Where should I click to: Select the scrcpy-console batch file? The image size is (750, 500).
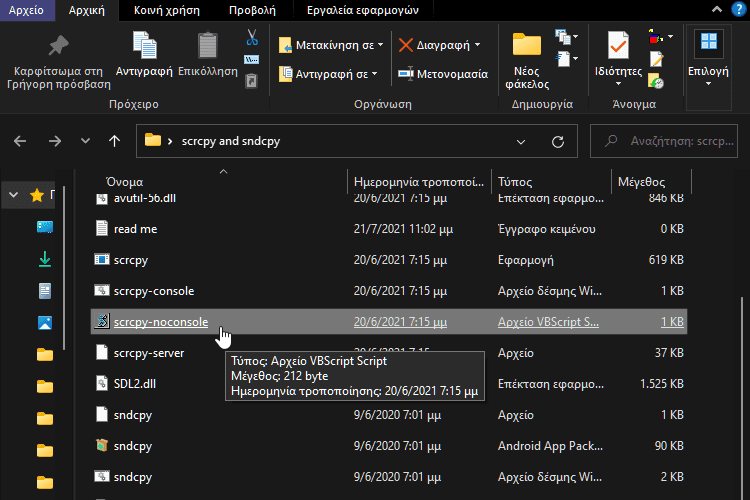click(x=388, y=291)
